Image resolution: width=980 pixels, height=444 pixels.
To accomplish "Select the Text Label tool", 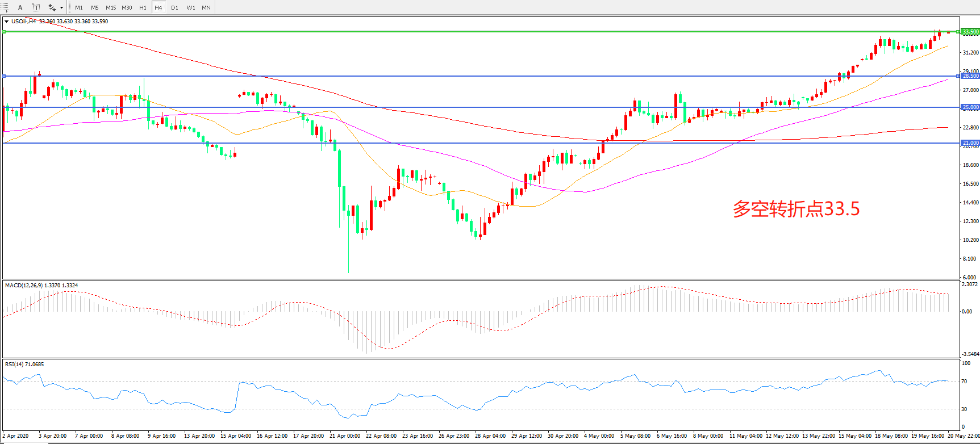I will point(36,7).
